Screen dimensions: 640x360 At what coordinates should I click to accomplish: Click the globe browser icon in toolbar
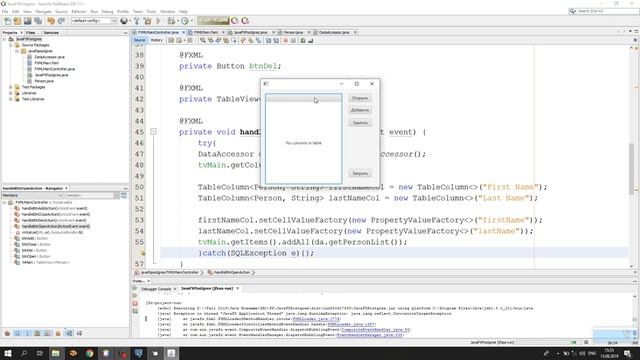pyautogui.click(x=124, y=21)
